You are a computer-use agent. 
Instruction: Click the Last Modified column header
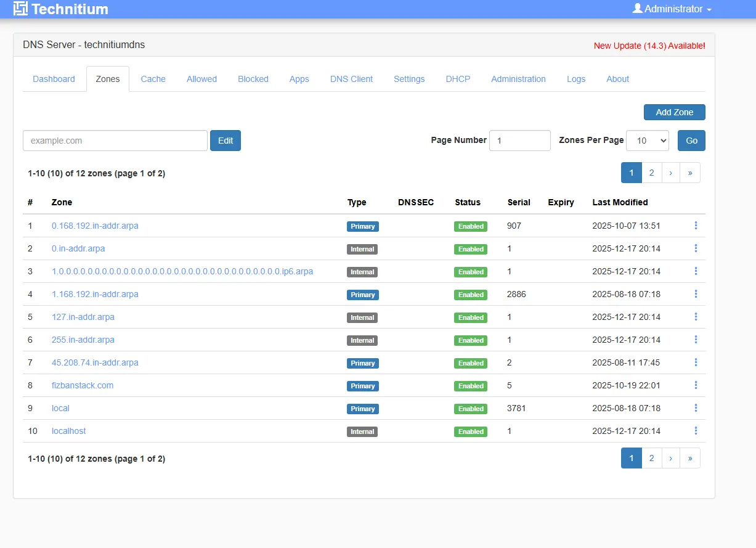pos(620,202)
